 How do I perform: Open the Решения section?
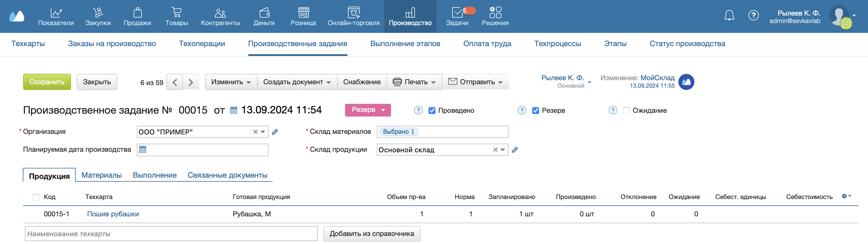495,16
